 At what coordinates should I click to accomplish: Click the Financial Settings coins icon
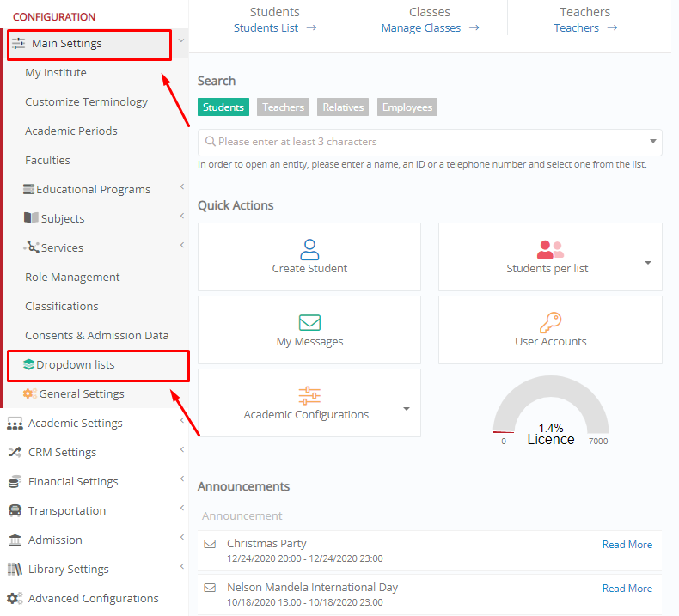click(15, 481)
